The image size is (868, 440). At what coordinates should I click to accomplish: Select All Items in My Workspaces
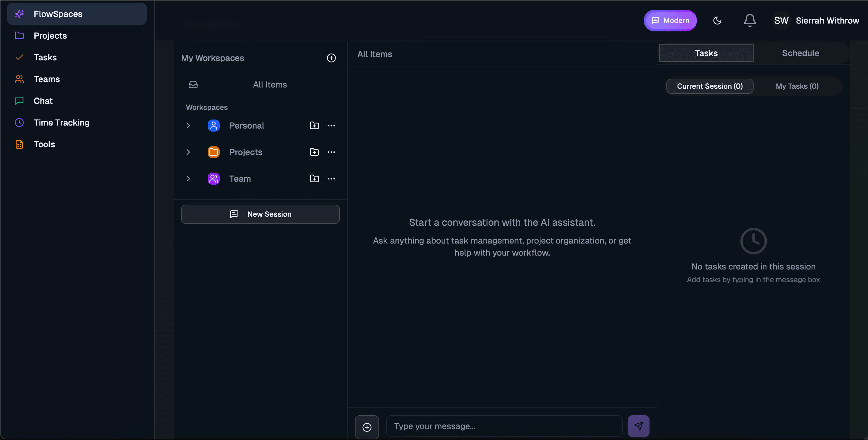[x=260, y=84]
